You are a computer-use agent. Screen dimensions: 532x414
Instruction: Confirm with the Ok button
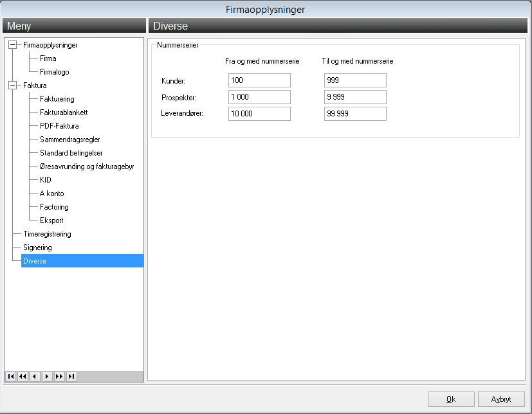451,399
